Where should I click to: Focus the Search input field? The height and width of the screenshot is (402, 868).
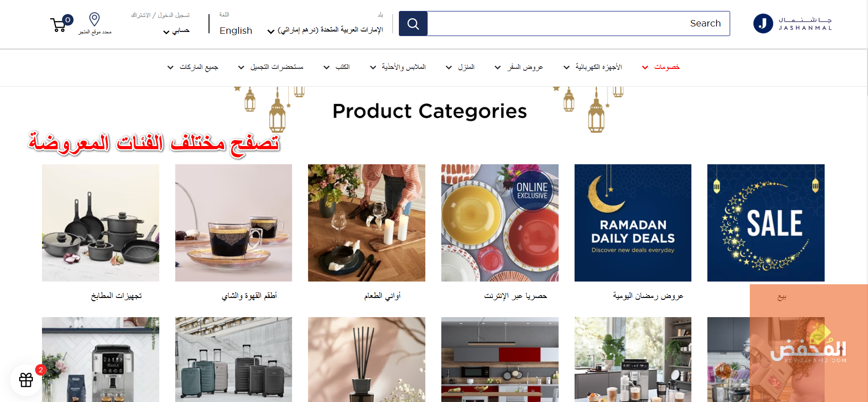point(578,24)
